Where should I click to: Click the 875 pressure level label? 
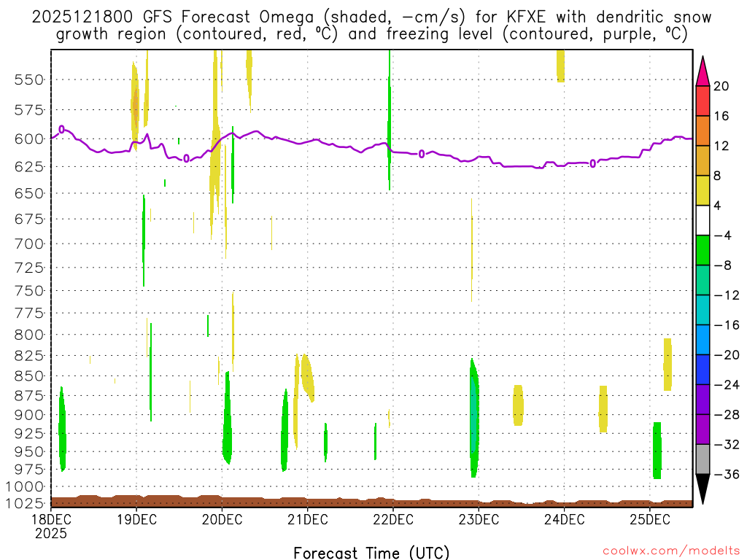28,396
